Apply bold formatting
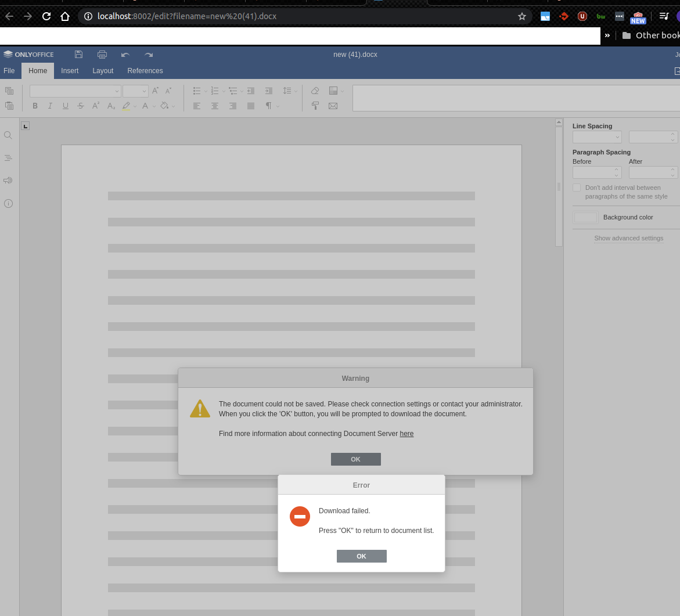Screen dimensions: 680x616 [x=35, y=106]
